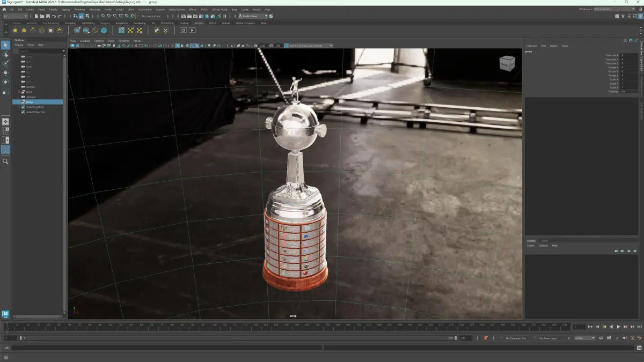Open Layers menu in layer editor
644x362 pixels.
tap(530, 246)
